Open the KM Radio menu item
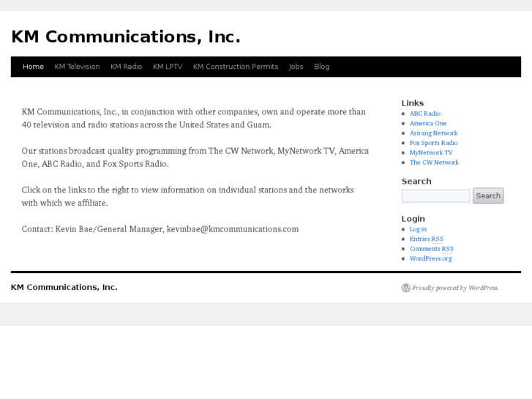The width and height of the screenshot is (532, 399). [x=126, y=67]
